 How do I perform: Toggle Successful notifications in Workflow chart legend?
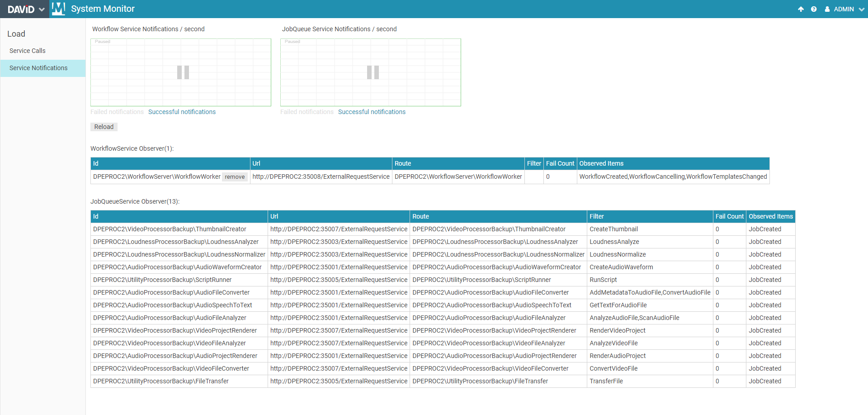182,112
